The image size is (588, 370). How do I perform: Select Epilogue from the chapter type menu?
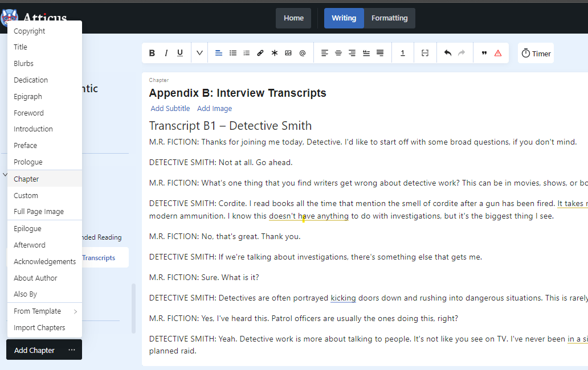click(27, 228)
